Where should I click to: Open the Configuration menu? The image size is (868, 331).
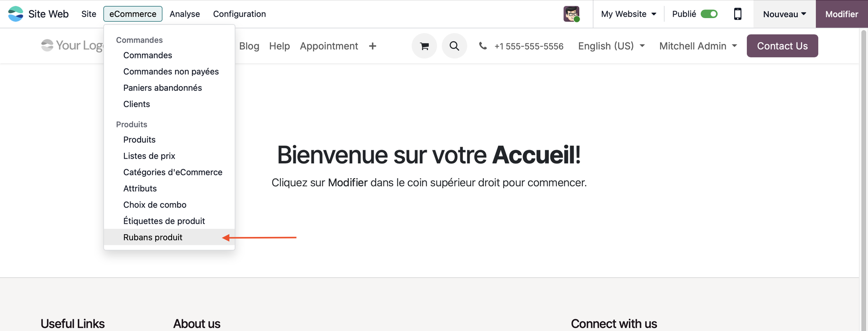click(239, 14)
